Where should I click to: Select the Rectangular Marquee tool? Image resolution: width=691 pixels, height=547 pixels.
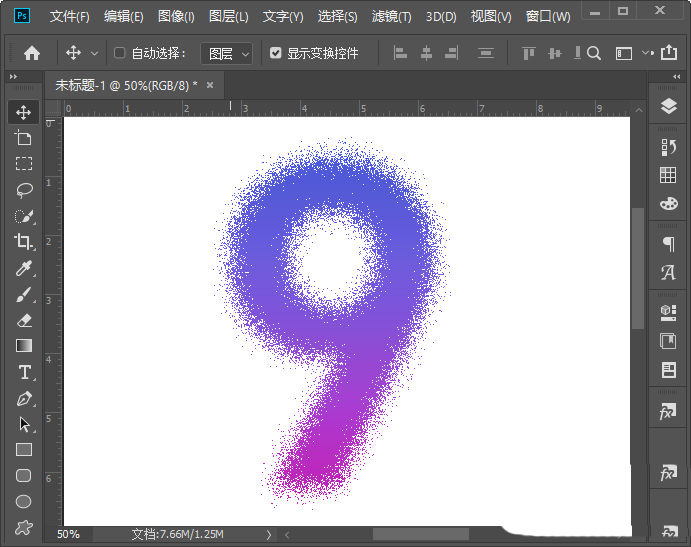pyautogui.click(x=24, y=164)
